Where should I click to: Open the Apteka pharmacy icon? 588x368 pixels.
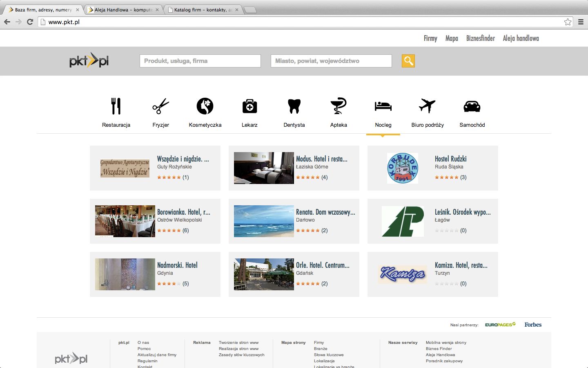(x=339, y=106)
